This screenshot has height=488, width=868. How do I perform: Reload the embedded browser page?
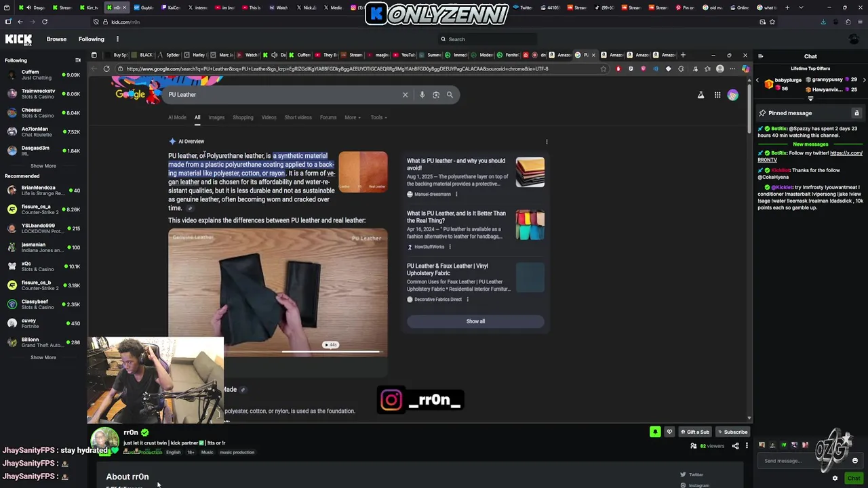[x=106, y=68]
